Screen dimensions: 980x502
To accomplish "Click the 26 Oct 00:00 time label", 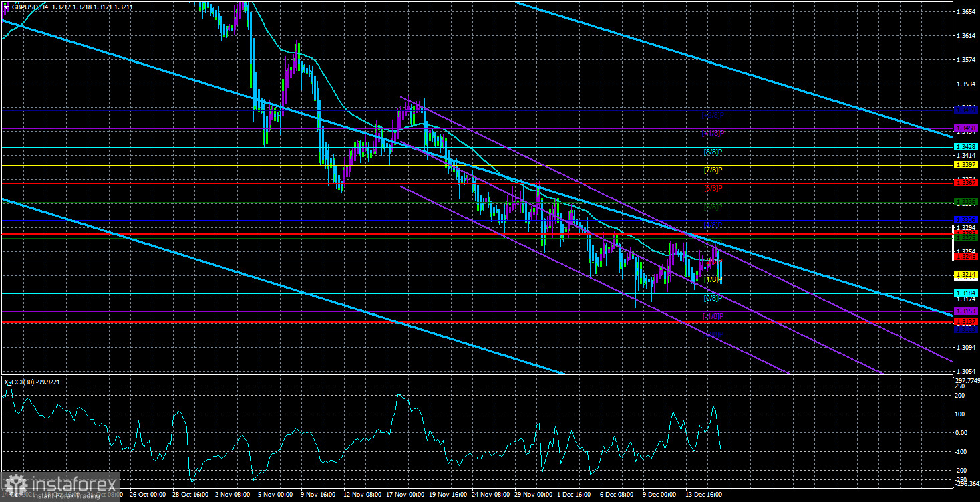I will (147, 495).
